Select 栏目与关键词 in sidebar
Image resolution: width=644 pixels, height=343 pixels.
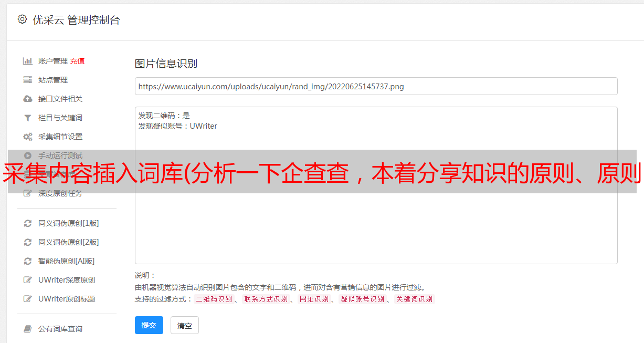pos(60,118)
